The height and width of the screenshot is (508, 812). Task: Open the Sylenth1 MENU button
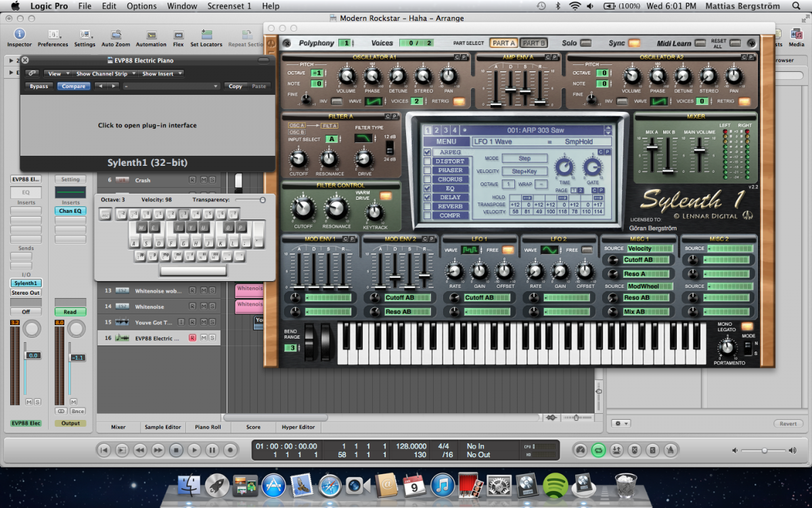pos(447,142)
